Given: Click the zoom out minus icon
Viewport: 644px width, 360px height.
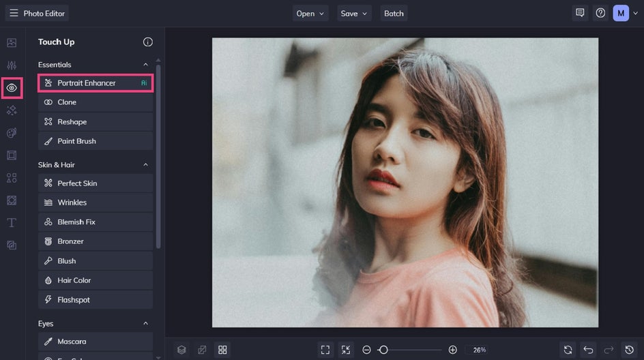Looking at the screenshot, I should (x=367, y=350).
